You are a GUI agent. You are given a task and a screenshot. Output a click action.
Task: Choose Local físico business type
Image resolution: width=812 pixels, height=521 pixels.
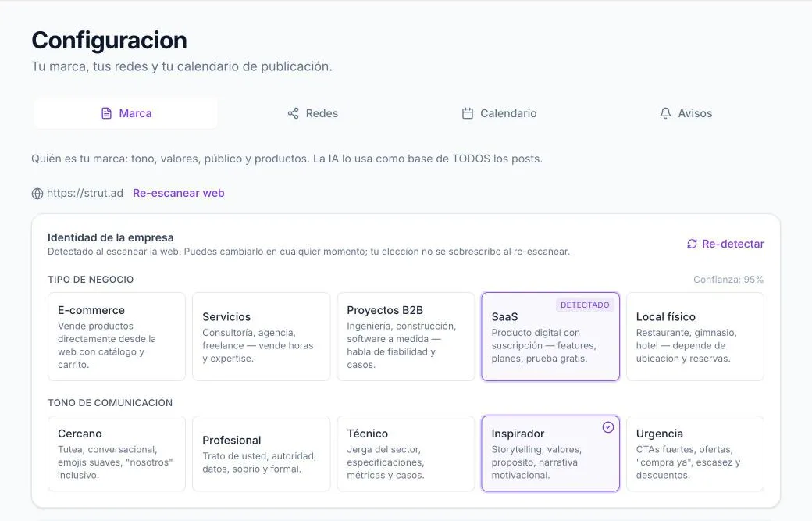[695, 337]
